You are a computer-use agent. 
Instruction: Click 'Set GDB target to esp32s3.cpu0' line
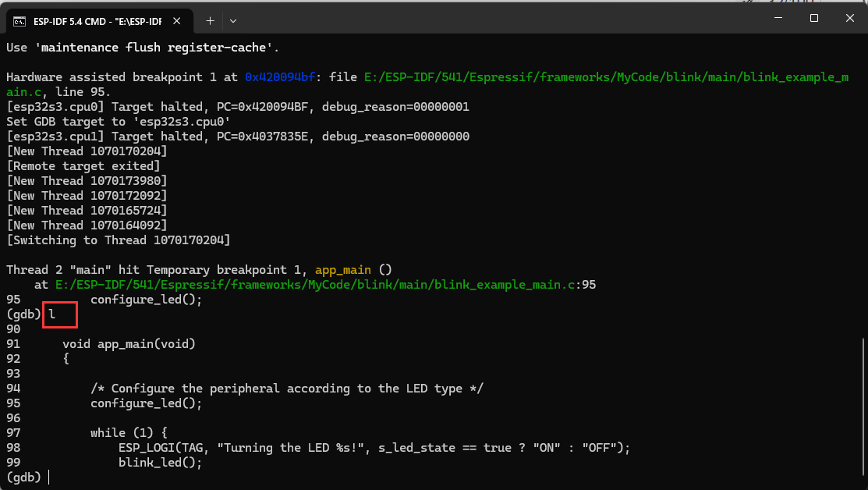click(x=118, y=121)
